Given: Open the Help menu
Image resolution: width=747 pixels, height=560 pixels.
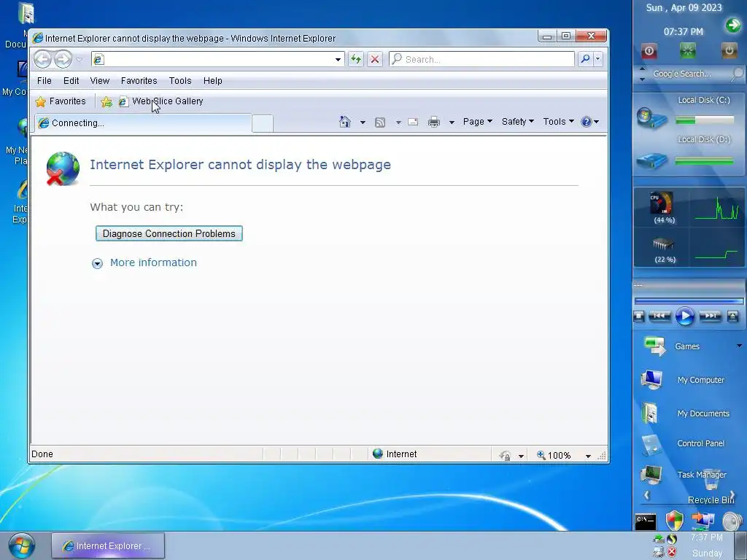Looking at the screenshot, I should coord(212,81).
